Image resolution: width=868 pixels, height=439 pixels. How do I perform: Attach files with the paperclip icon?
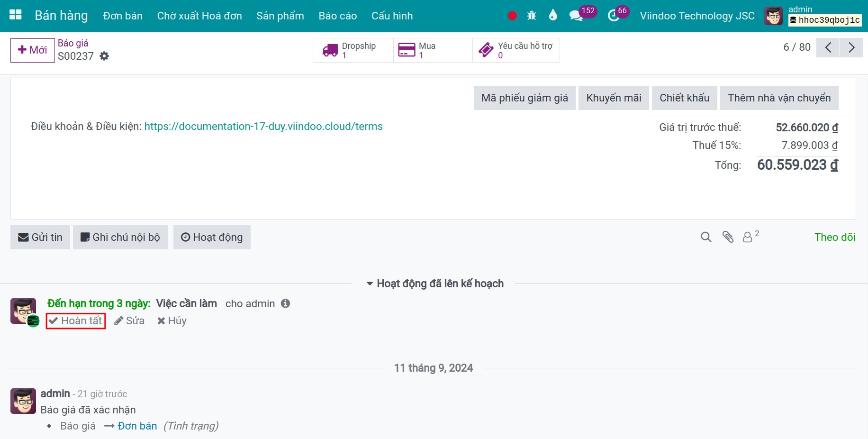[728, 237]
